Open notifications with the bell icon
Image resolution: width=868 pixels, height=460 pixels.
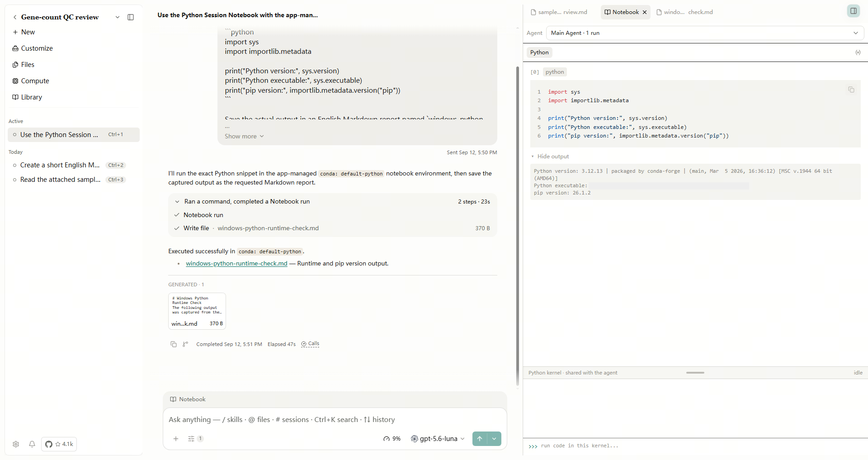click(x=32, y=444)
